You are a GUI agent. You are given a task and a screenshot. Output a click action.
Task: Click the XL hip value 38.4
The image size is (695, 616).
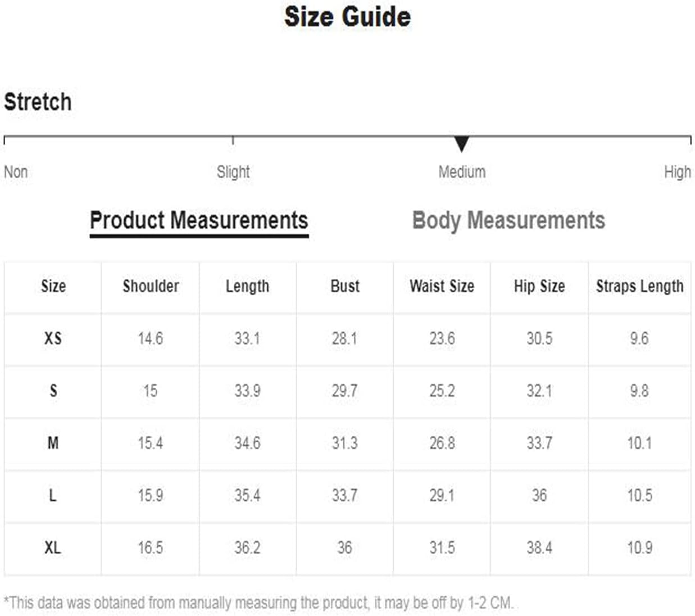tap(539, 547)
